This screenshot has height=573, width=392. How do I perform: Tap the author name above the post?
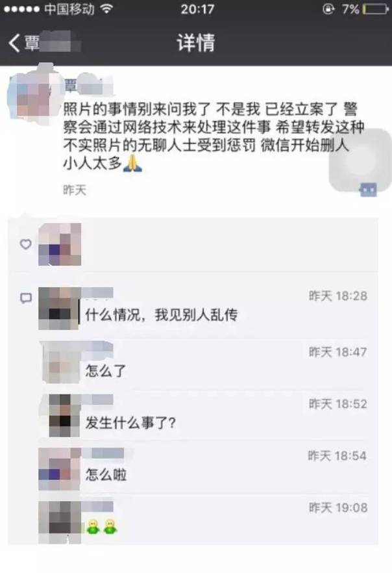coord(88,86)
